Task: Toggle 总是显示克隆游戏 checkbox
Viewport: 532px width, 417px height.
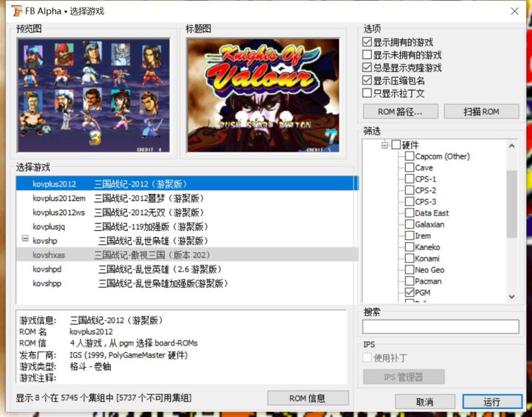Action: (x=367, y=68)
